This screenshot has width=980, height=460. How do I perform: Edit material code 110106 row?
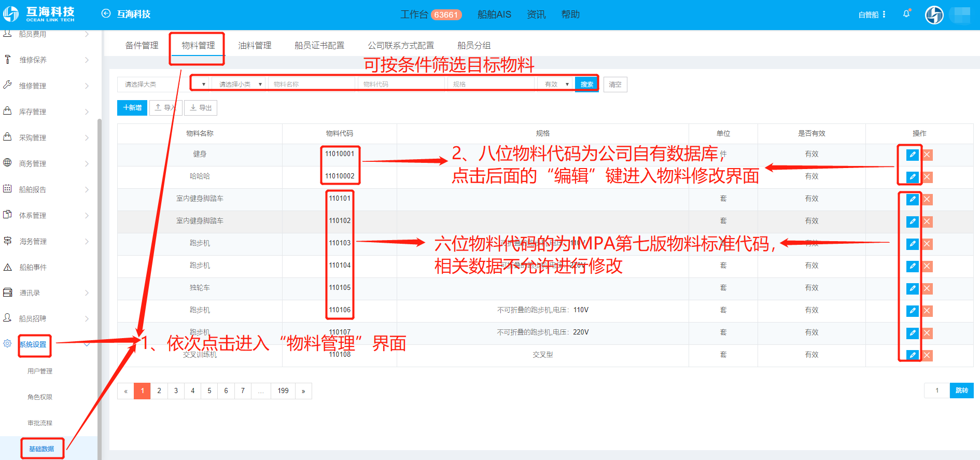(x=913, y=311)
